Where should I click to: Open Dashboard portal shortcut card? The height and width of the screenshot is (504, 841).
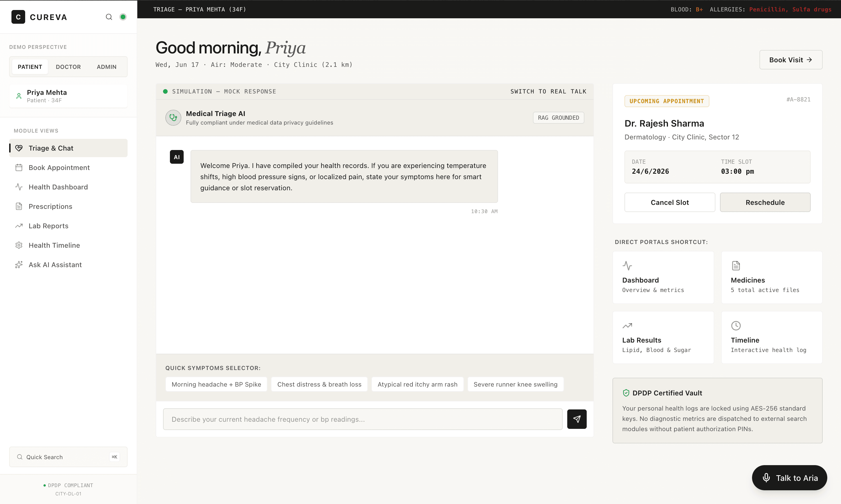pos(663,277)
